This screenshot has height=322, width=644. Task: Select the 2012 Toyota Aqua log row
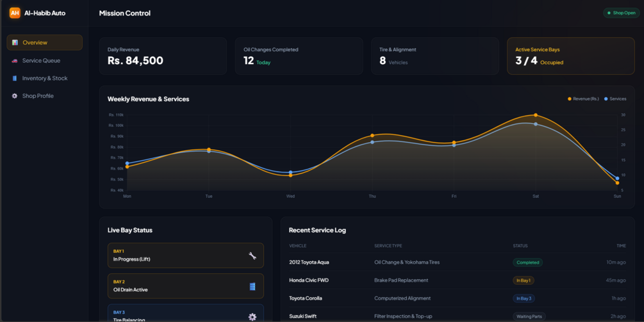[458, 262]
